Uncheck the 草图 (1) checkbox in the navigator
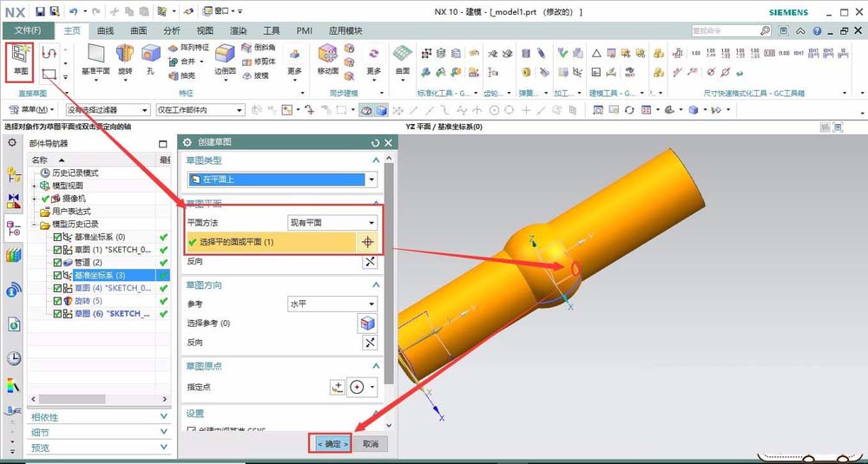 (57, 250)
